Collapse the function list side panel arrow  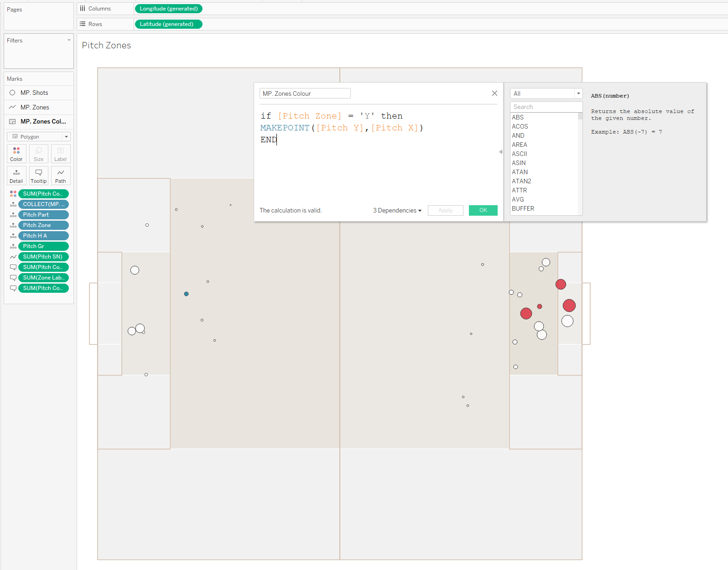(x=500, y=152)
